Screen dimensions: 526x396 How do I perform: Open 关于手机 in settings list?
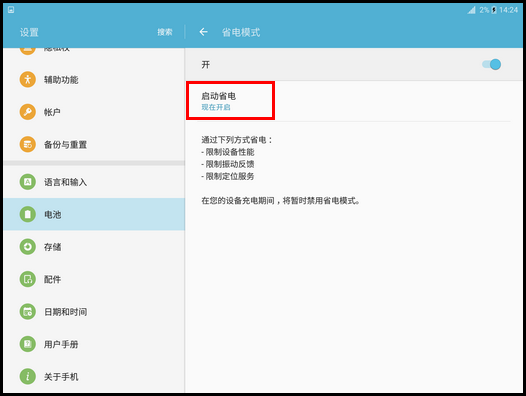click(x=94, y=377)
